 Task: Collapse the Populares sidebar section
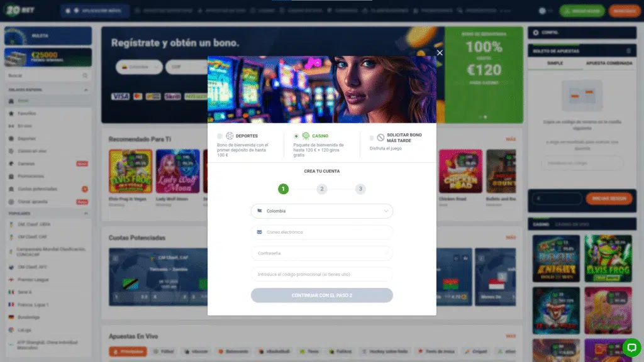click(x=86, y=214)
